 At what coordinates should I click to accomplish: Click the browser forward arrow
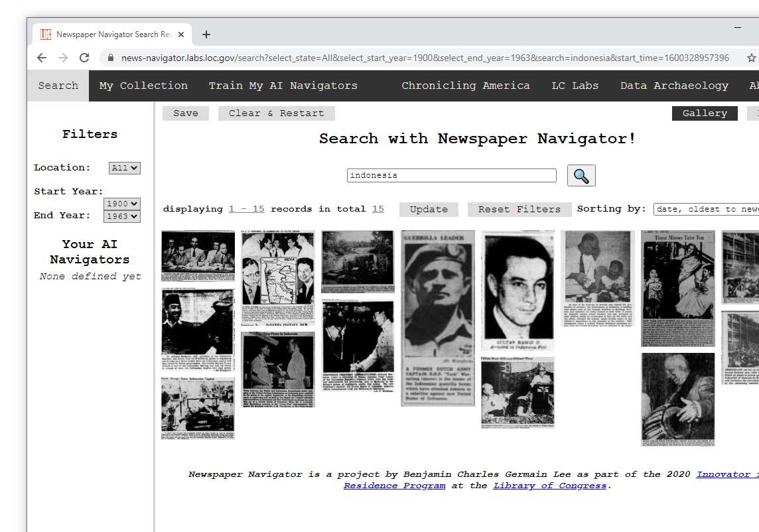tap(63, 58)
